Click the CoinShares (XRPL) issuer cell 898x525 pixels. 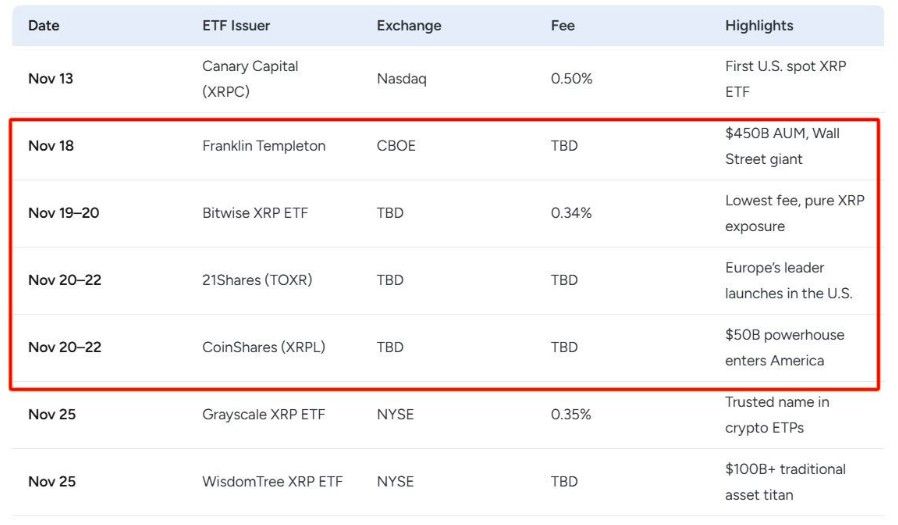coord(264,347)
